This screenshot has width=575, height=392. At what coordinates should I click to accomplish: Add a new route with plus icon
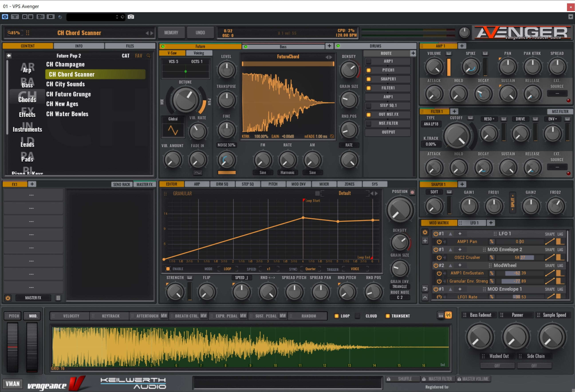pos(413,53)
